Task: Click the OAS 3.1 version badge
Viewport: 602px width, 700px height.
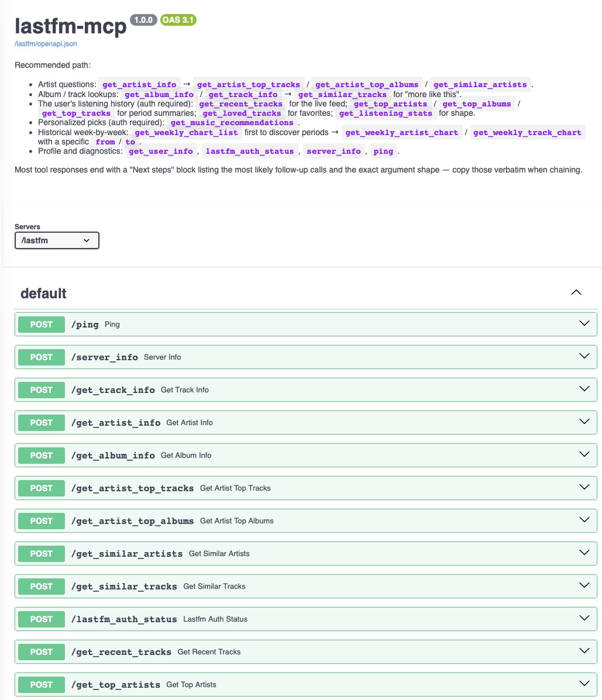Action: [x=178, y=20]
